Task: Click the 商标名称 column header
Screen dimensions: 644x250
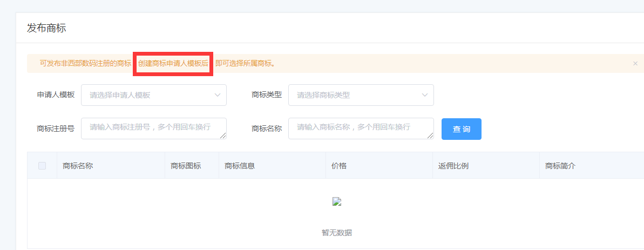Action: tap(78, 166)
